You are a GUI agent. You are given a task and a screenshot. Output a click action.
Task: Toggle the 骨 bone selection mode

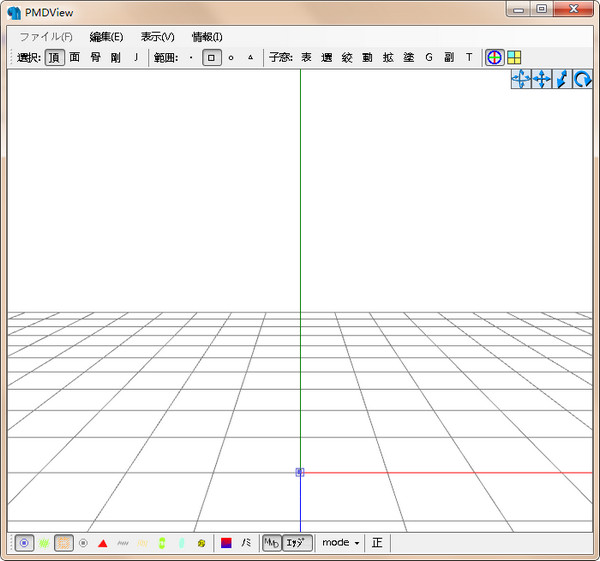coord(95,57)
